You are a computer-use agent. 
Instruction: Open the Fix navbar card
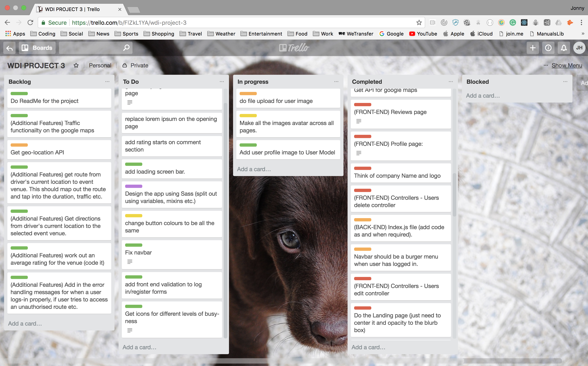pos(172,252)
